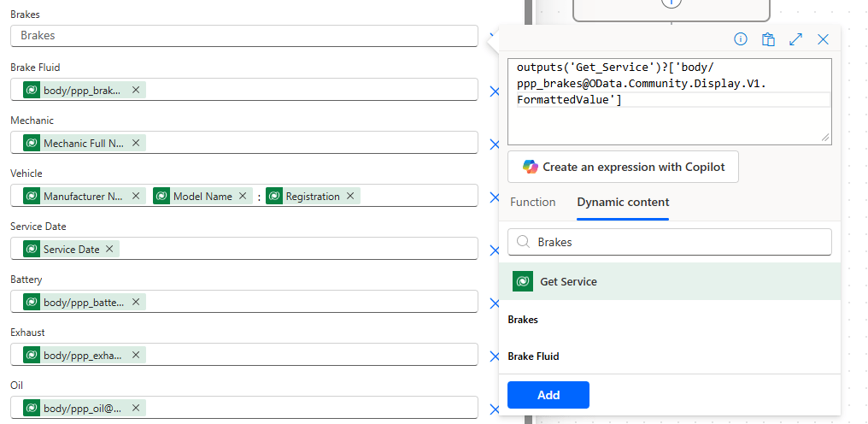Click the clipboard paste icon
This screenshot has width=868, height=424.
(768, 39)
